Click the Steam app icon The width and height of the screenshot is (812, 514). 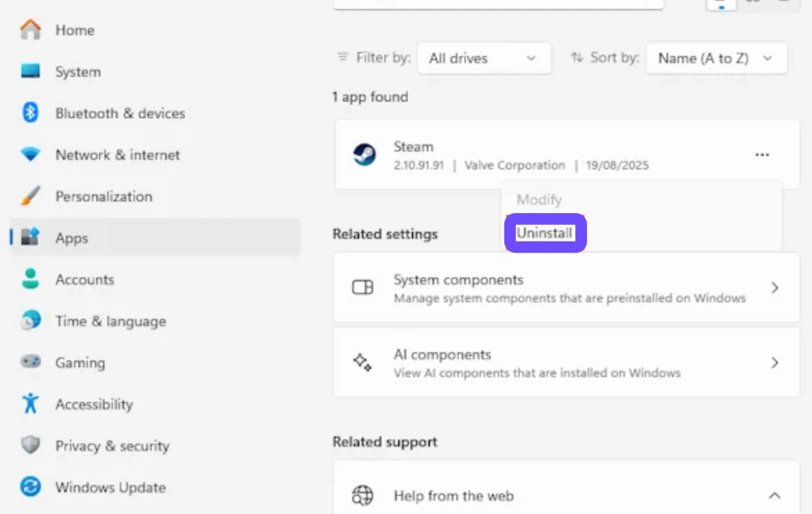[x=364, y=155]
